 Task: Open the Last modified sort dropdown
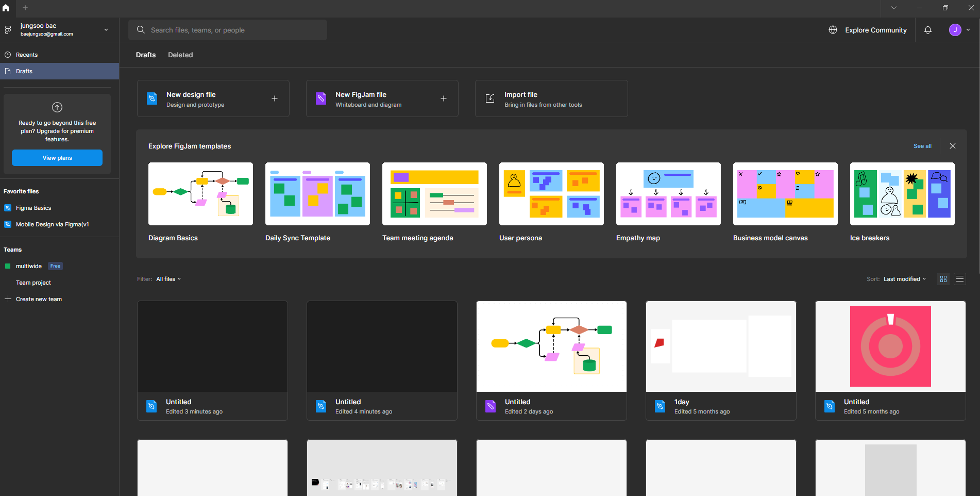pos(905,279)
